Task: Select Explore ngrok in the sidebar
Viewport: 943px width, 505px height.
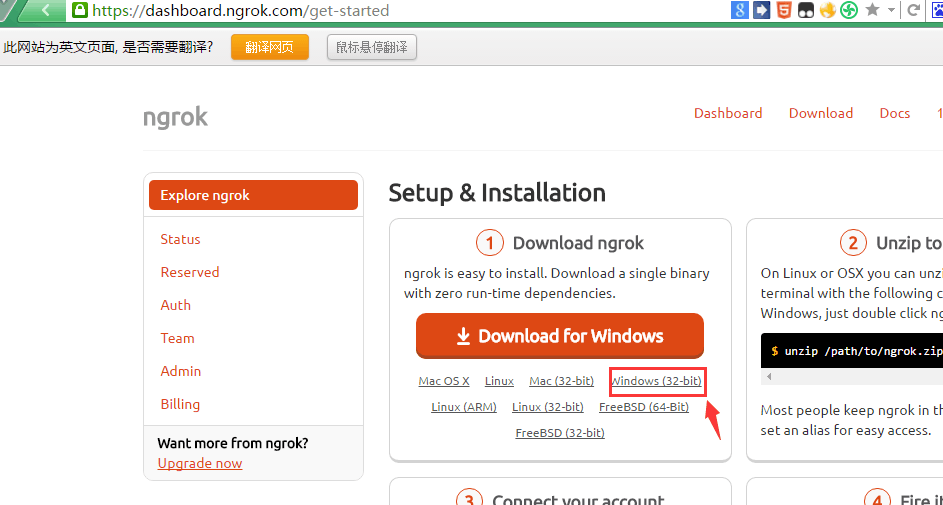Action: [x=253, y=195]
